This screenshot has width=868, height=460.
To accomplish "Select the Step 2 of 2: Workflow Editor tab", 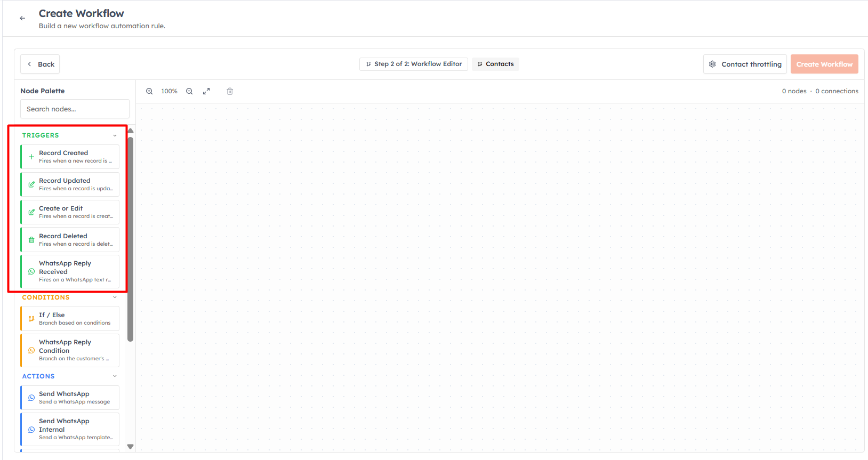I will pos(414,64).
